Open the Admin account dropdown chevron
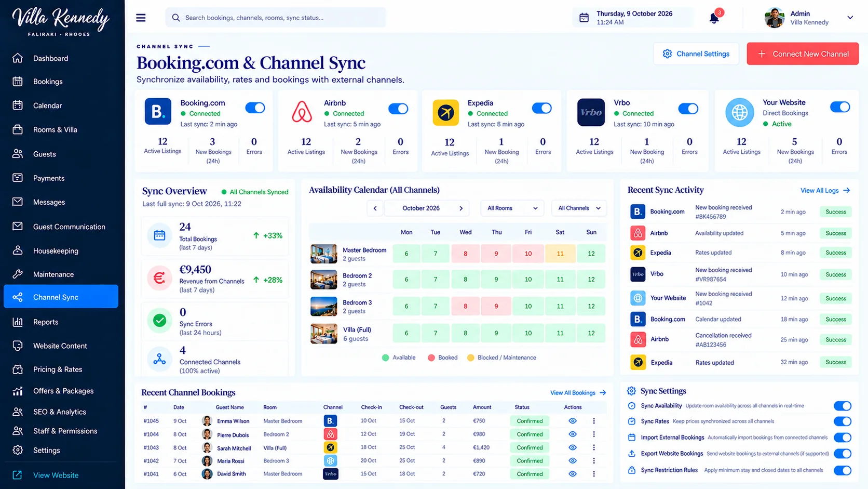Image resolution: width=868 pixels, height=489 pixels. coord(850,18)
